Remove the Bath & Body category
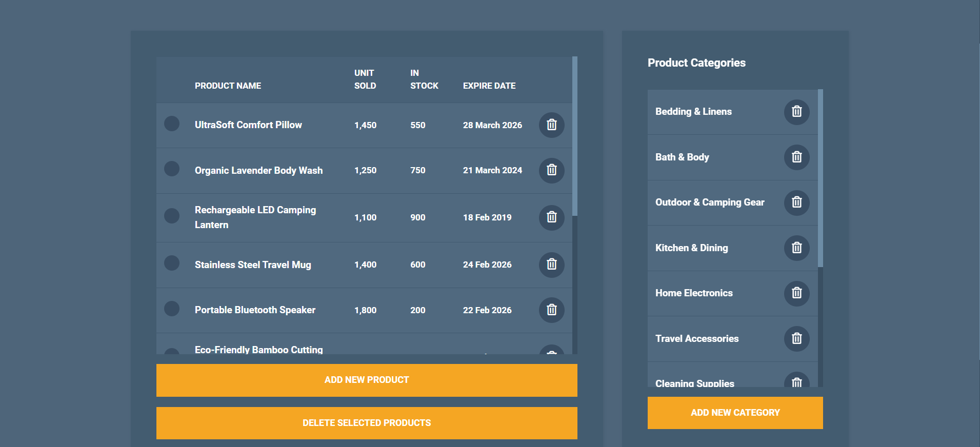980x447 pixels. (x=796, y=157)
